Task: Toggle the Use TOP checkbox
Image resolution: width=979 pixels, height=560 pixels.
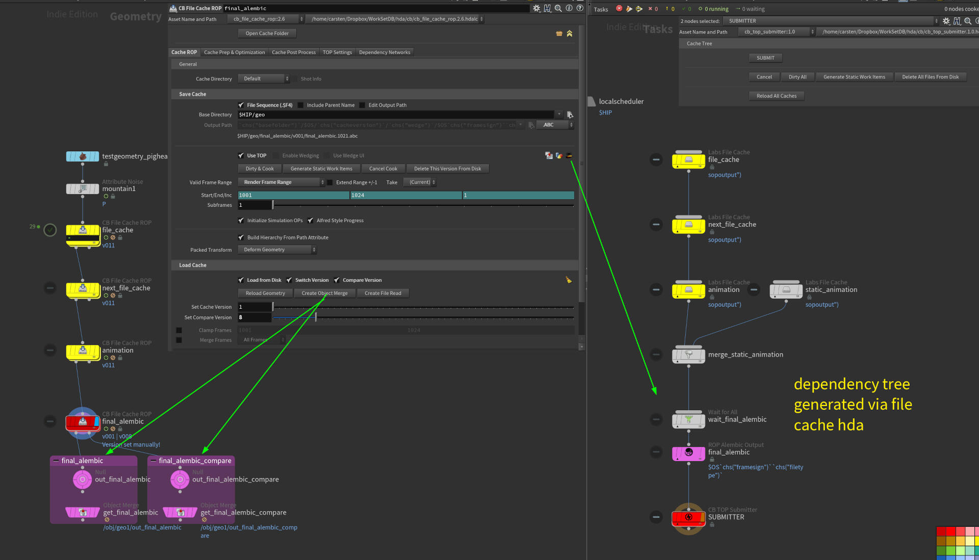Action: tap(241, 156)
